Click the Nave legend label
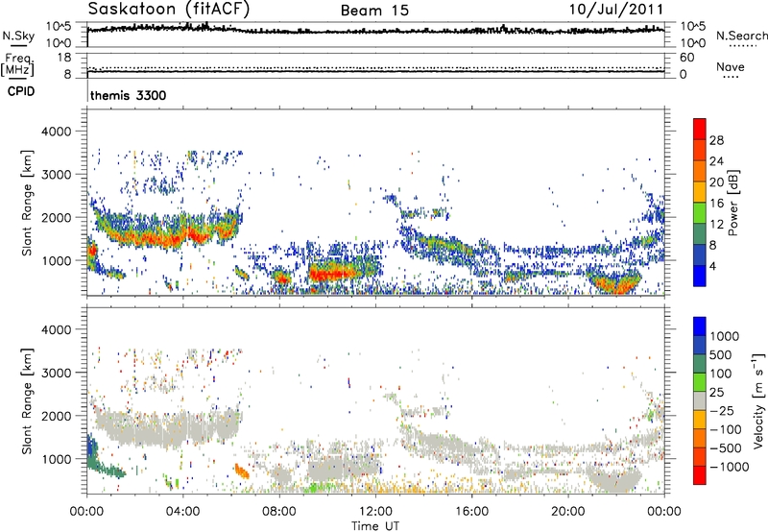The height and width of the screenshot is (532, 768). pyautogui.click(x=730, y=67)
